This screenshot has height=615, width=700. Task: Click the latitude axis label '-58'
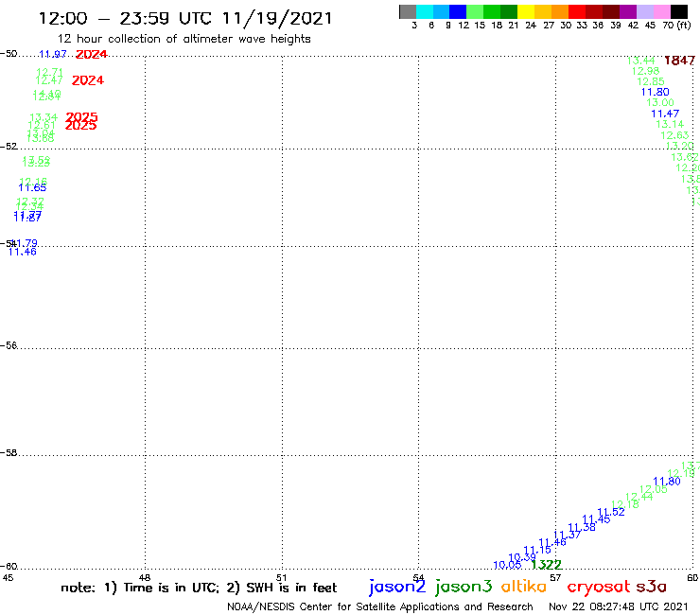pos(9,452)
